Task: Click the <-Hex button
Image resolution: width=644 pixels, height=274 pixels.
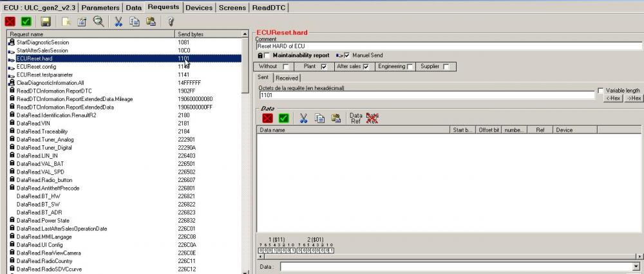Action: [x=613, y=98]
